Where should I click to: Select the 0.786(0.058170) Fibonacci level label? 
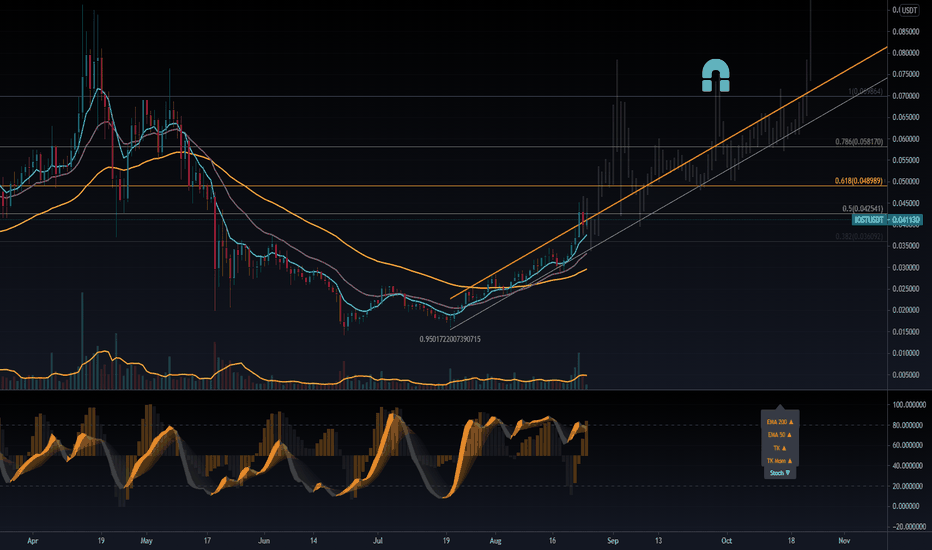coord(859,142)
